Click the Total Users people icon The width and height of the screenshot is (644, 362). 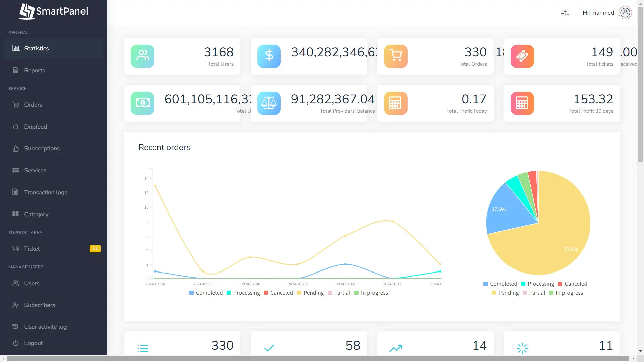(x=143, y=56)
